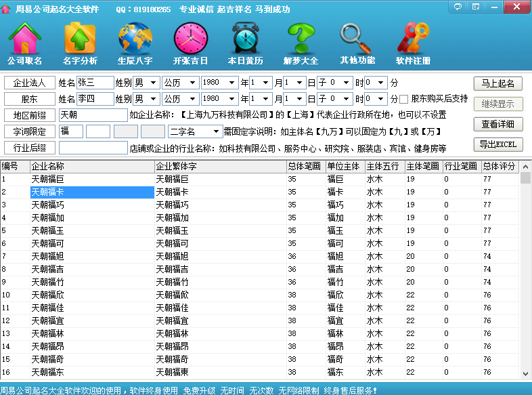The width and height of the screenshot is (532, 395).
Task: Click the results list vertical scrollbar
Action: [x=525, y=271]
